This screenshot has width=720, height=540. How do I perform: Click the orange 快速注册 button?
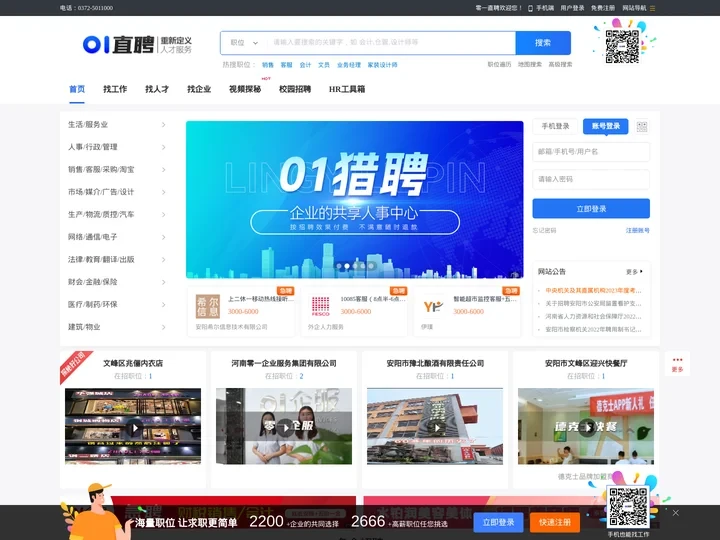coord(555,523)
